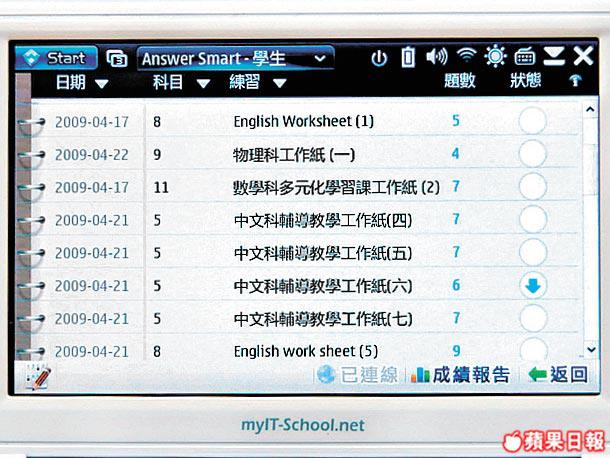This screenshot has height=458, width=610.
Task: Open the Start menu
Action: (56, 58)
